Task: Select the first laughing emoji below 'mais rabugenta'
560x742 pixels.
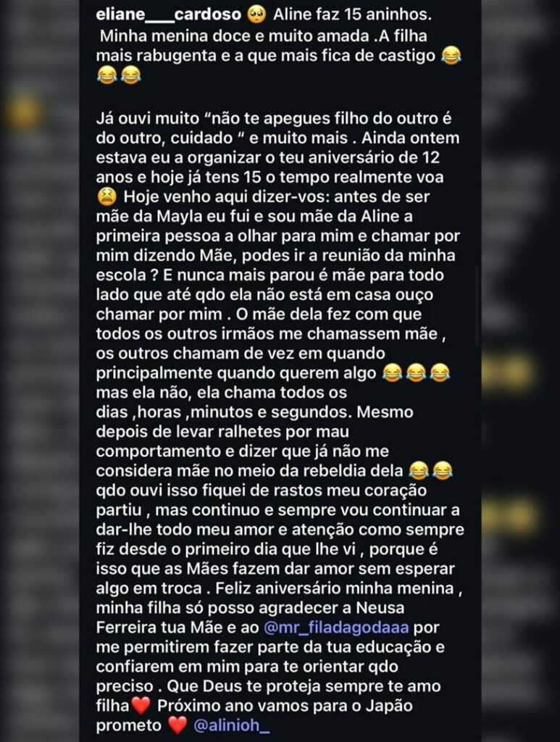Action: pos(107,75)
